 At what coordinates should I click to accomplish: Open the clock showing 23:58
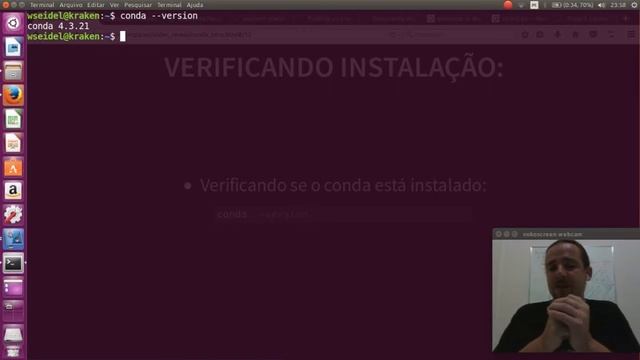[x=618, y=5]
